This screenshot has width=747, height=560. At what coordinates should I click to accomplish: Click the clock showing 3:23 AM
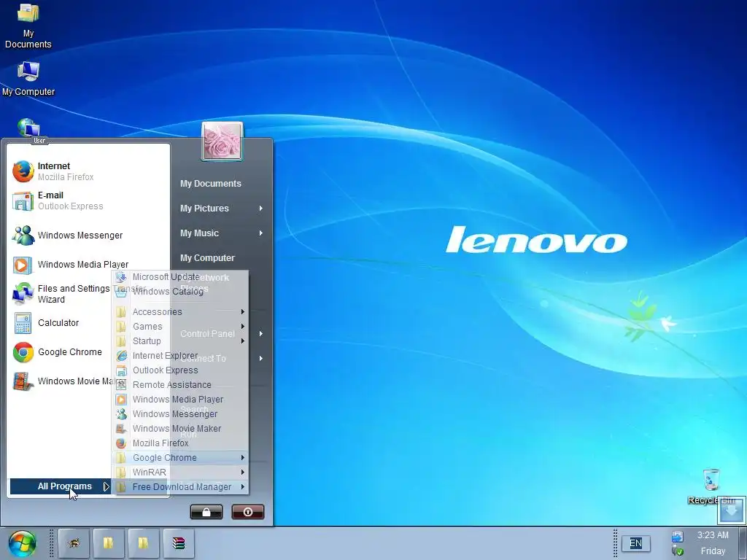[713, 535]
